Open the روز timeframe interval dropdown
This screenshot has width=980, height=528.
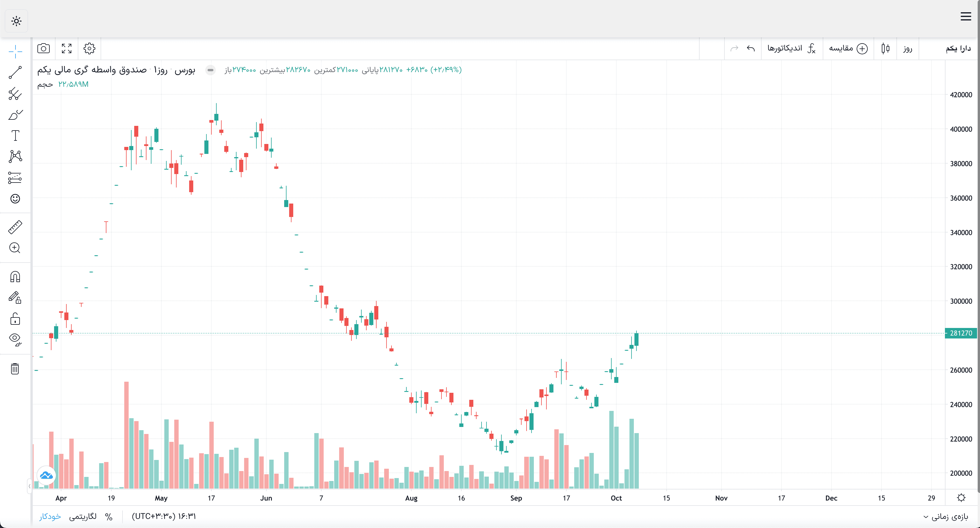(x=907, y=48)
